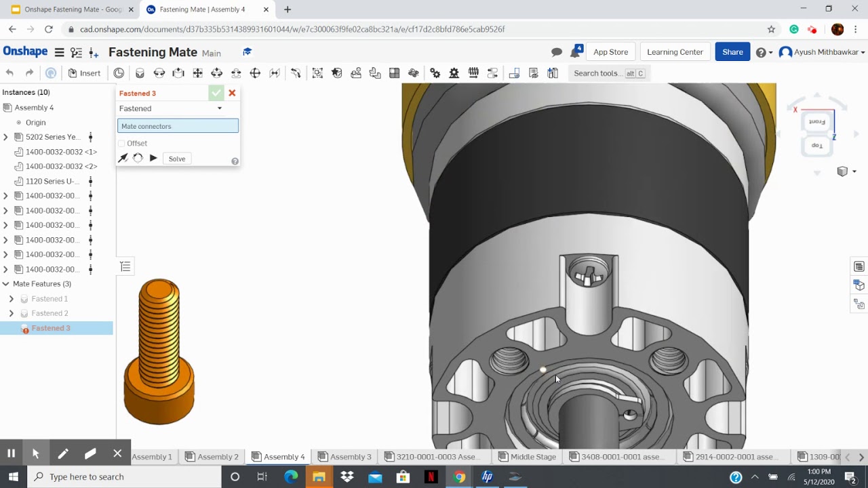Expand the Fastened 2 mate feature
This screenshot has height=488, width=868.
coord(11,313)
